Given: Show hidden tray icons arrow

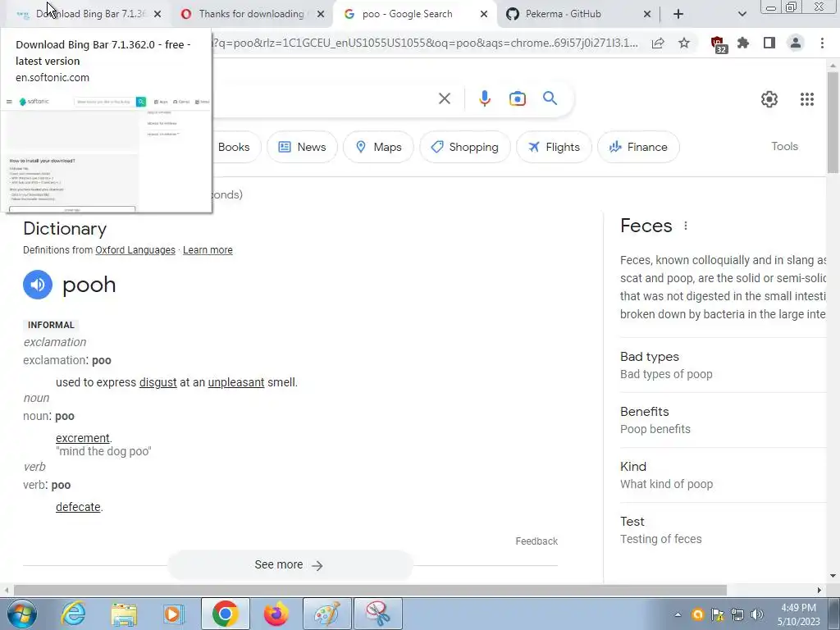Looking at the screenshot, I should (678, 614).
